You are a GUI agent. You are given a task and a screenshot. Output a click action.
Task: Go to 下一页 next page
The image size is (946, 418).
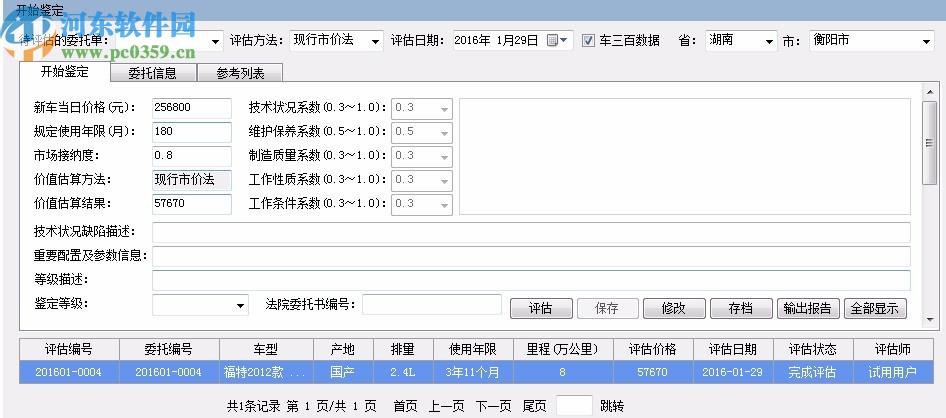[x=494, y=406]
